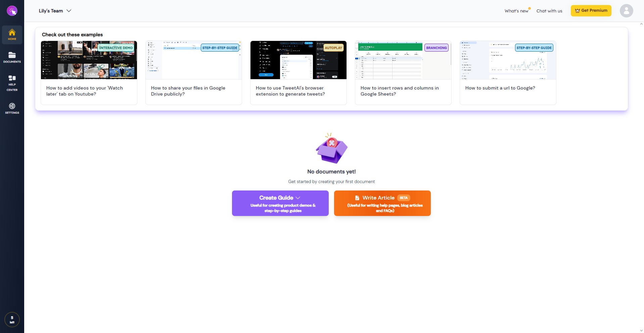Open the Google Sheets rows example thumbnail
This screenshot has width=644, height=333.
[403, 60]
